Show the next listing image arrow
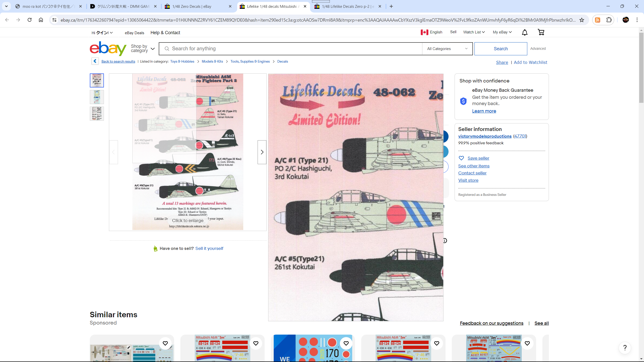 (x=262, y=152)
